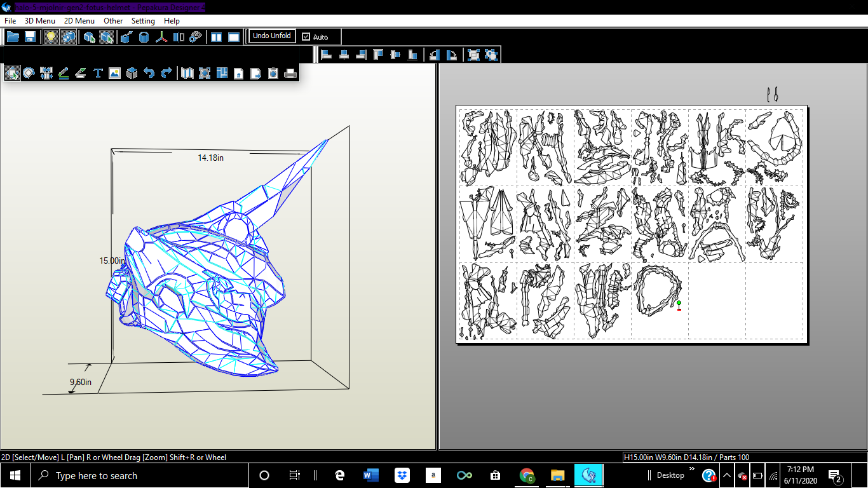Align selected parts to vertical middle
868x488 pixels.
pyautogui.click(x=395, y=55)
